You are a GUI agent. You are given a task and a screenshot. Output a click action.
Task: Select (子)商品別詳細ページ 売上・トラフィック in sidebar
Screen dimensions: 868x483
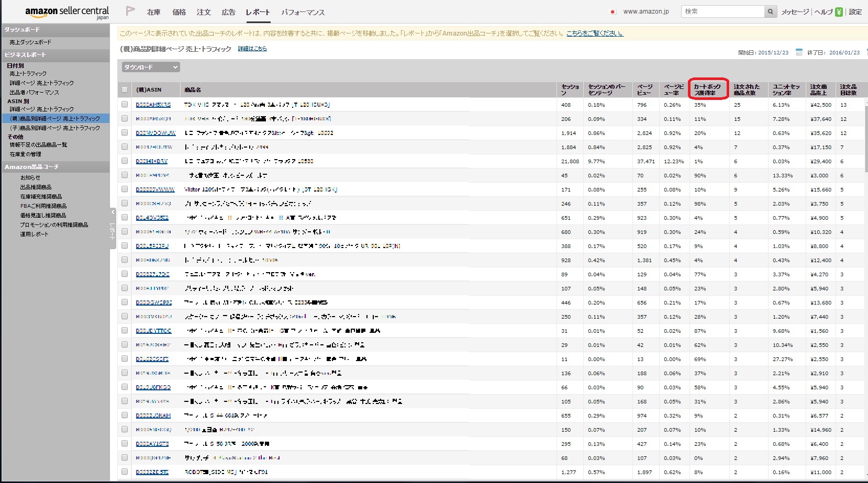(x=55, y=128)
